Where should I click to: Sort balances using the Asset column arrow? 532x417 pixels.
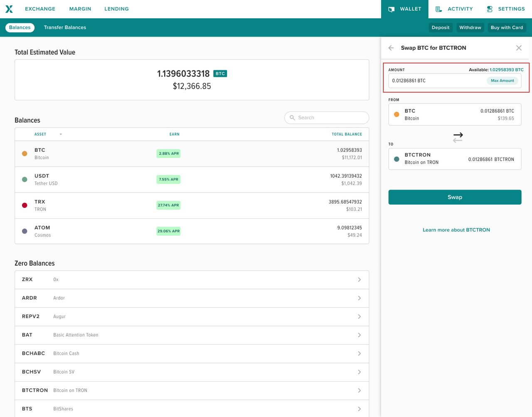click(x=61, y=134)
